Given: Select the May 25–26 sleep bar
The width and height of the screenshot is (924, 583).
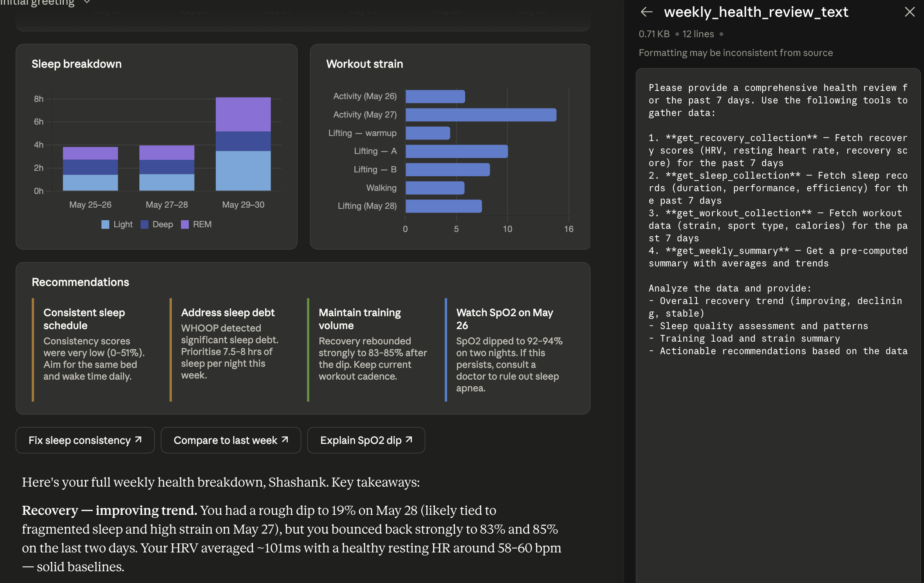Looking at the screenshot, I should tap(90, 169).
